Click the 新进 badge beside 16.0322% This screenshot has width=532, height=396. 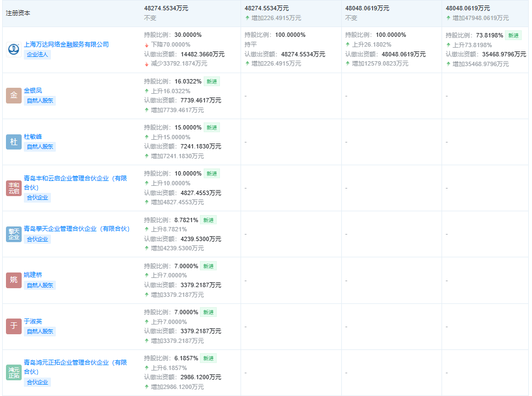tap(212, 81)
